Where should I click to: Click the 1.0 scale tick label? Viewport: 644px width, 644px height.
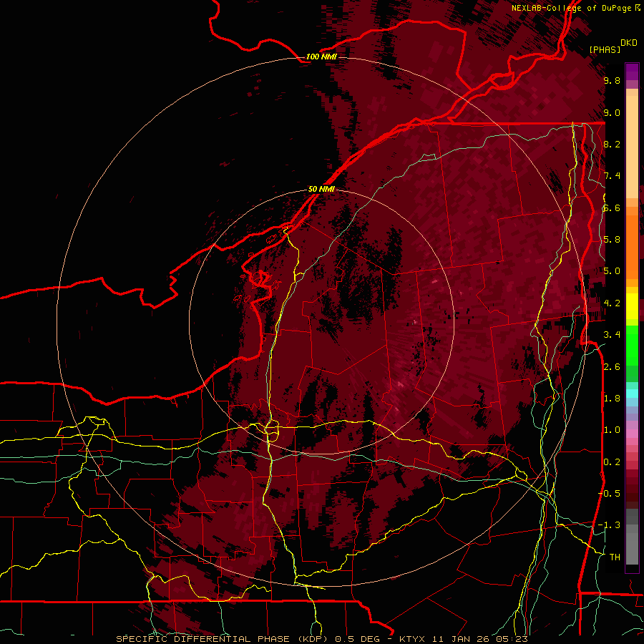pos(612,430)
